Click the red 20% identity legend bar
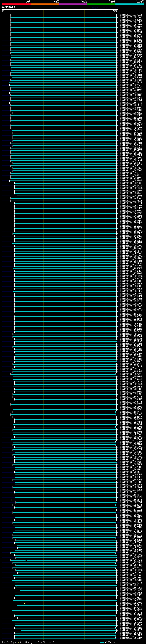146x644 pixels. click(16, 4)
